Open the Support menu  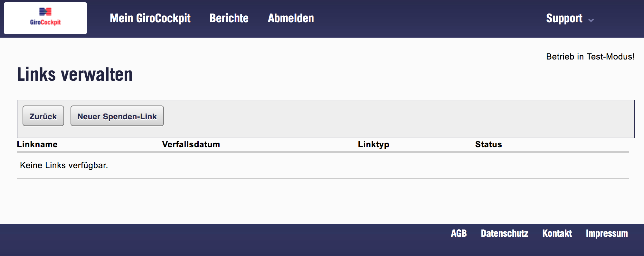click(564, 18)
